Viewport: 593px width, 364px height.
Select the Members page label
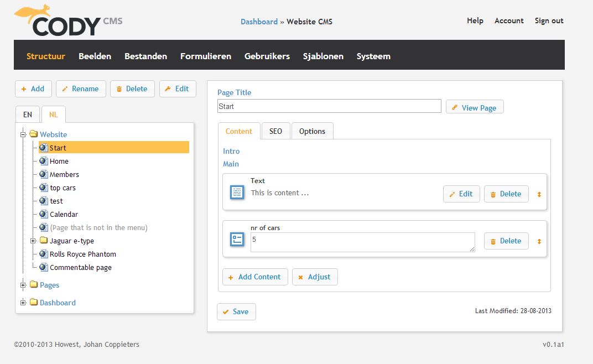(64, 174)
